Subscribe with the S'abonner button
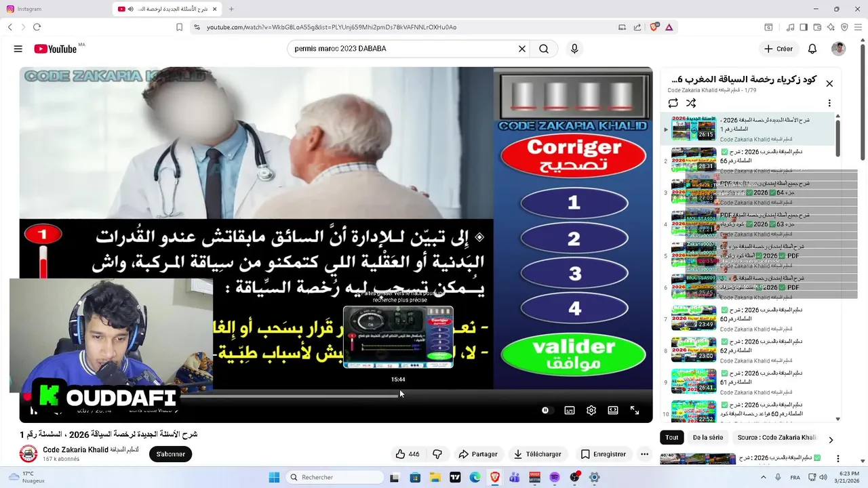The height and width of the screenshot is (488, 868). point(171,454)
